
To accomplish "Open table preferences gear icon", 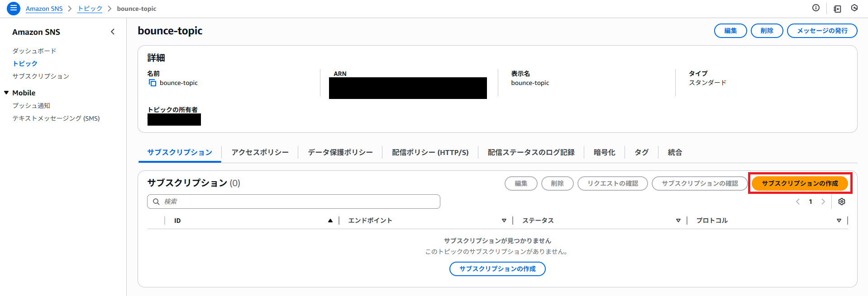I will pyautogui.click(x=841, y=202).
